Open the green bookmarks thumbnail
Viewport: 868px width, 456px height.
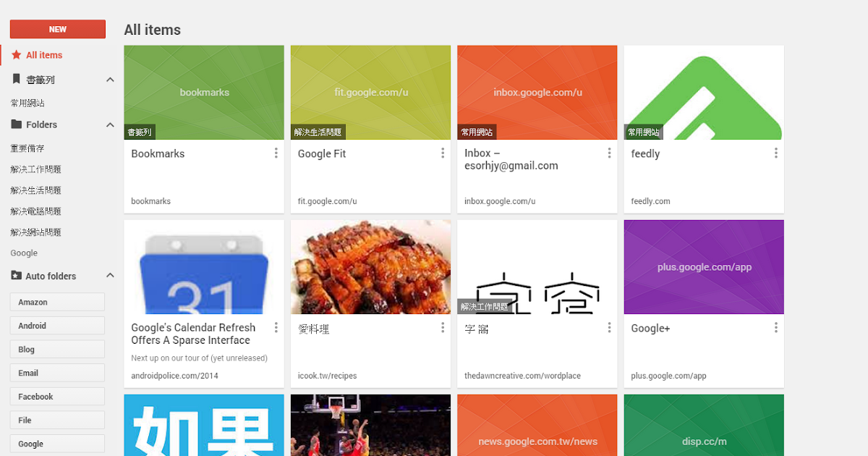coord(204,93)
